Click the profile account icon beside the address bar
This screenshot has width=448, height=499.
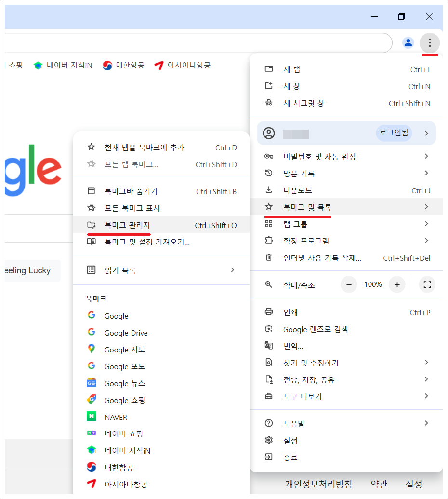pyautogui.click(x=408, y=43)
